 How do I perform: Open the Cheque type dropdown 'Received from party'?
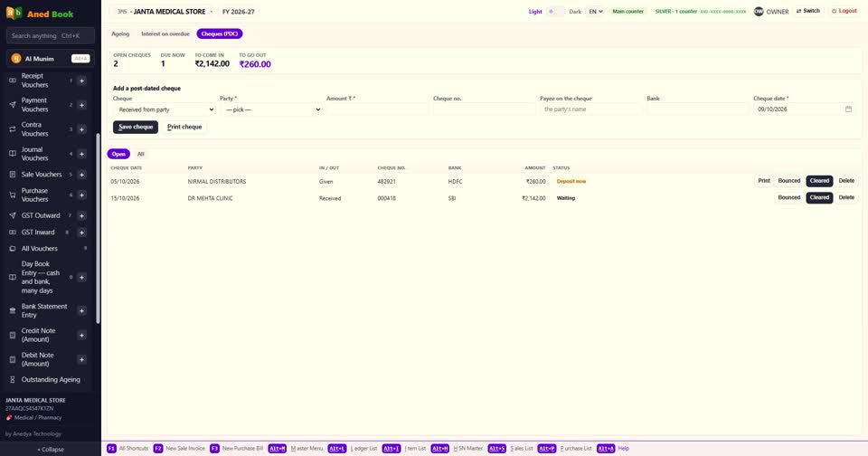coord(165,109)
